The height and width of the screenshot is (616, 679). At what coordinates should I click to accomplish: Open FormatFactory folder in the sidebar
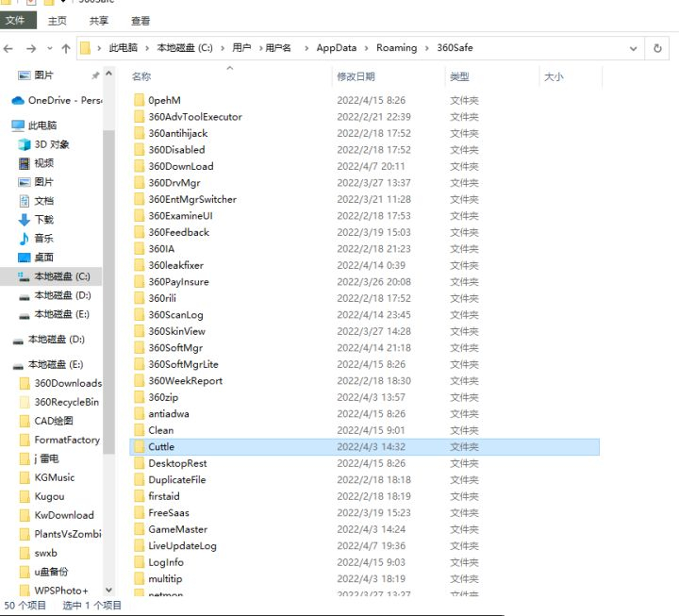59,440
